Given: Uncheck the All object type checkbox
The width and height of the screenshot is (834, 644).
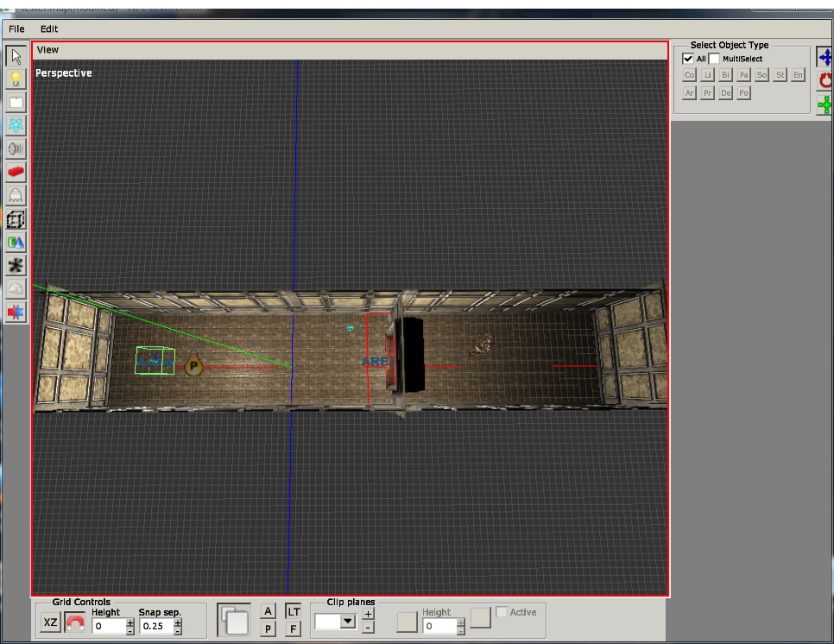Looking at the screenshot, I should coord(688,59).
